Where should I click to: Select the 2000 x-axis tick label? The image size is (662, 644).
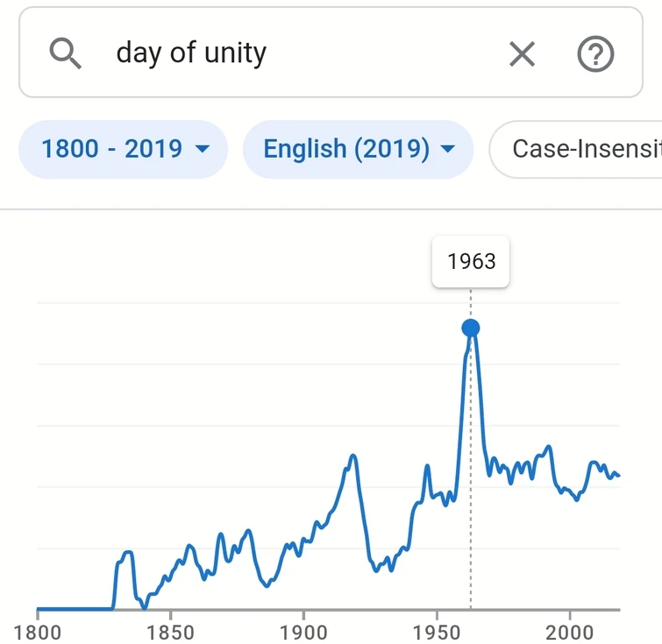[x=569, y=631]
